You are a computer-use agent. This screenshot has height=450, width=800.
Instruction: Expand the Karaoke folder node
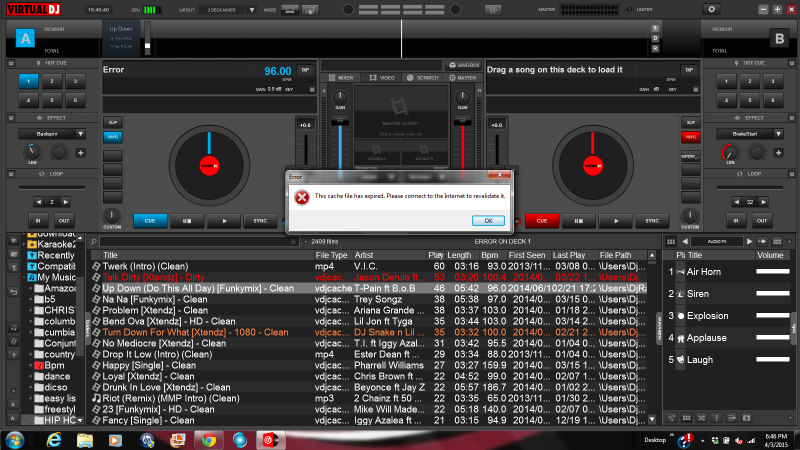click(24, 244)
